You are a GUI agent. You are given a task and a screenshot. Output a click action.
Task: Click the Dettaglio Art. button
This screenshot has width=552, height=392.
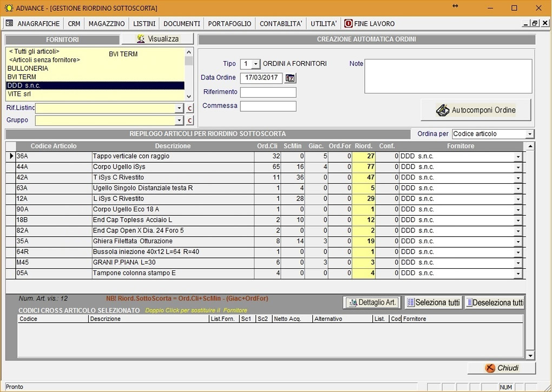click(x=372, y=302)
